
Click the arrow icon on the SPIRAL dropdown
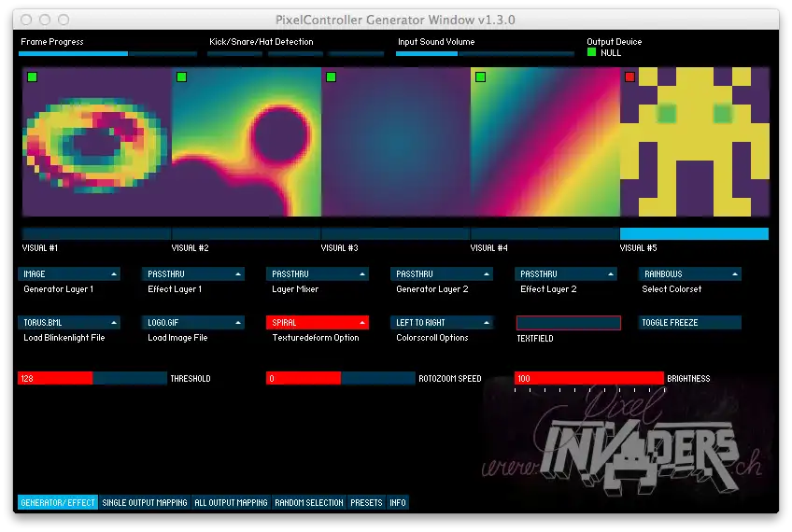pyautogui.click(x=362, y=323)
